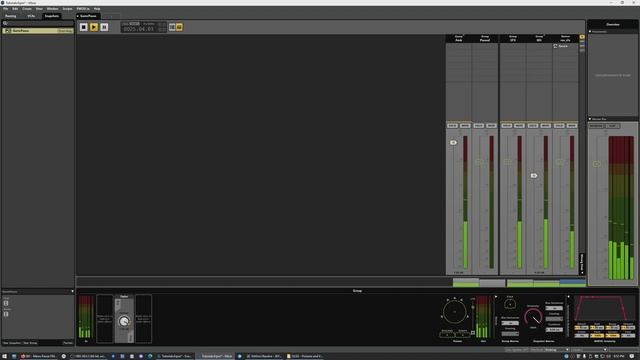
Task: Click the small knob atop Group Macros
Action: 510,304
